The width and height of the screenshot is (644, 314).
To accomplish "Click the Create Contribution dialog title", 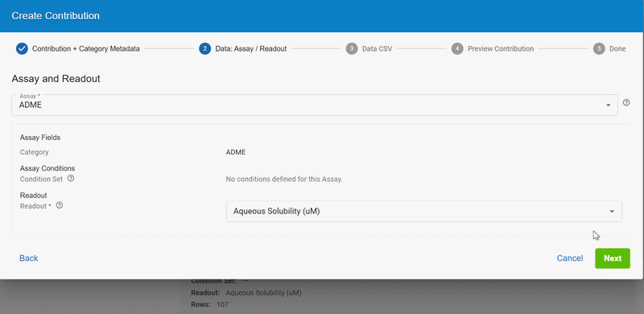I will click(56, 16).
